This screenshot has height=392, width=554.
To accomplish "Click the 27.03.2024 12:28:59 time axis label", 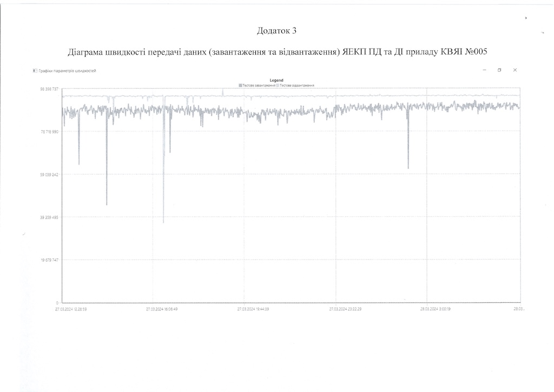I will 70,309.
